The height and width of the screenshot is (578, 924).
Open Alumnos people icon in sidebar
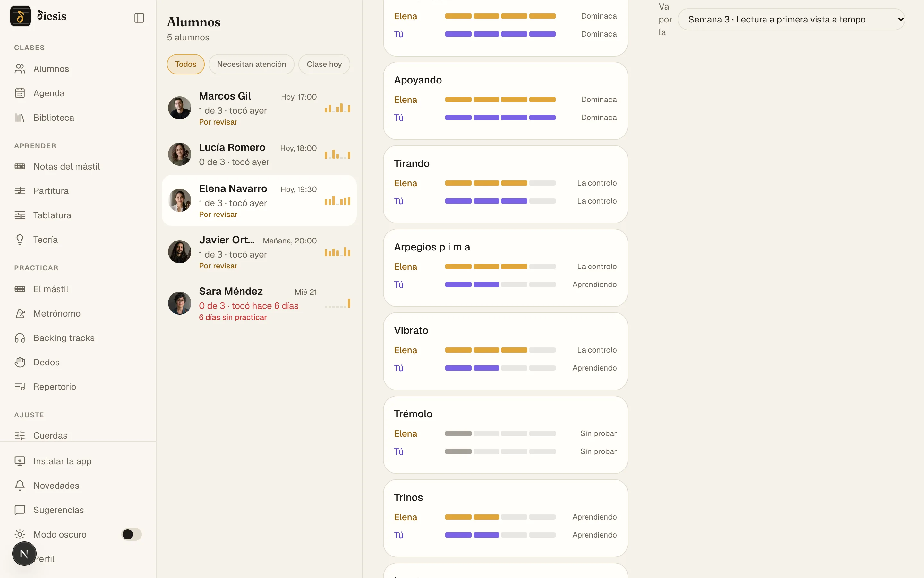[20, 69]
